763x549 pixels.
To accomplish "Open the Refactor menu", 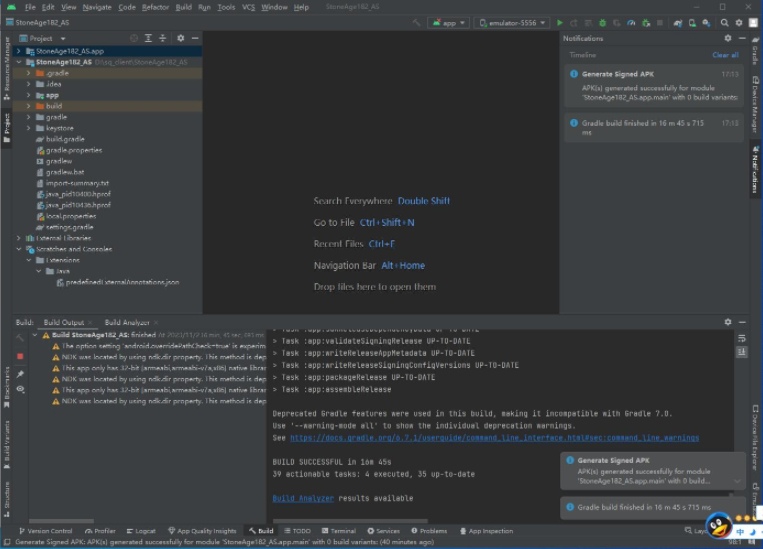I will click(155, 7).
